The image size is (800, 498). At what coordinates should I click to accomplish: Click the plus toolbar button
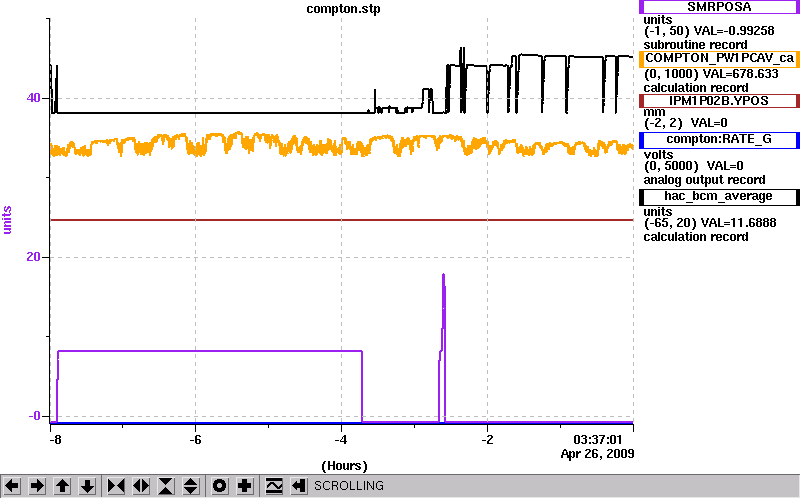click(x=245, y=486)
